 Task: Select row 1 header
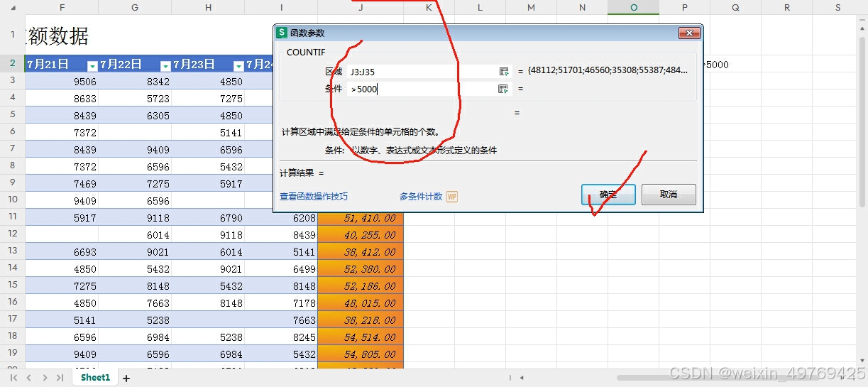pyautogui.click(x=13, y=35)
